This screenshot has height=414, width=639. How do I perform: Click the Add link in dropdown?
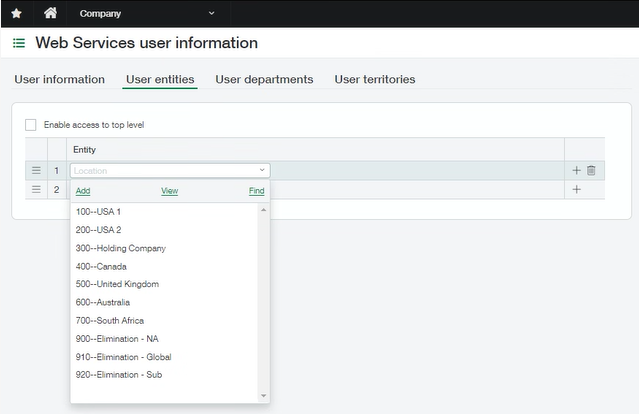click(x=83, y=191)
